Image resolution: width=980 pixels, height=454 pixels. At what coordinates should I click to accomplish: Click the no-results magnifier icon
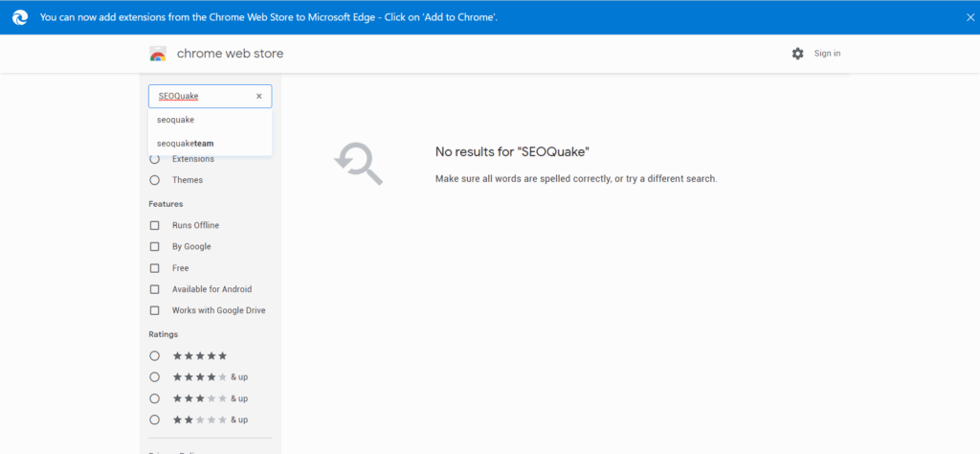359,164
